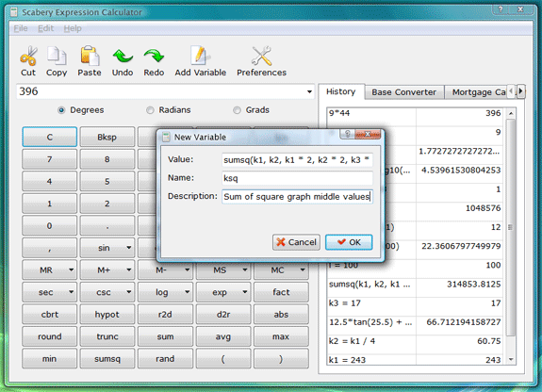
Task: Click the rand function button
Action: coord(165,359)
